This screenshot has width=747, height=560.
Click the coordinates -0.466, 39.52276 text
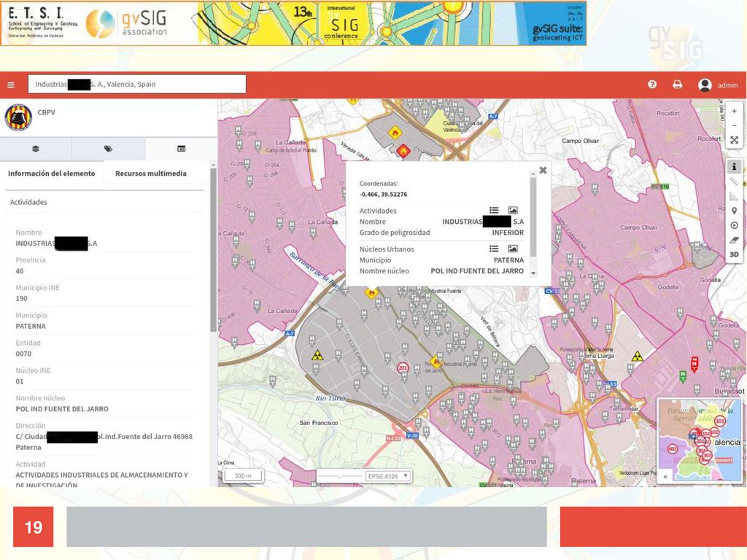(x=383, y=194)
